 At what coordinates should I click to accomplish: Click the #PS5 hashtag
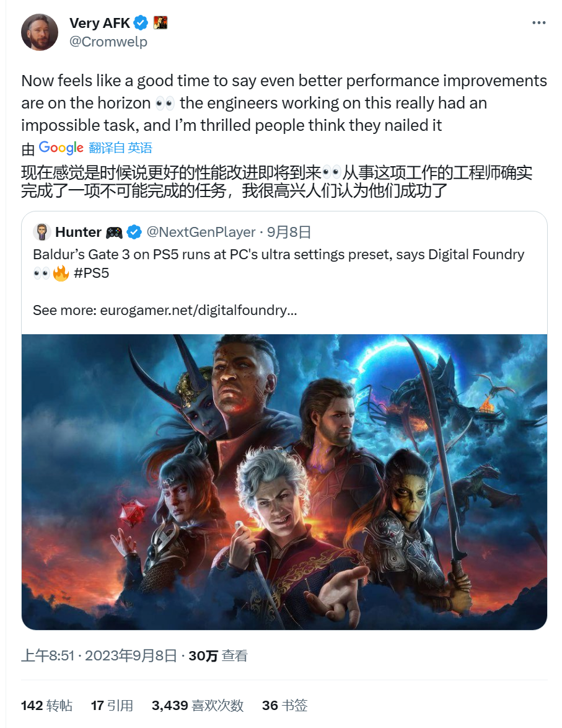pyautogui.click(x=91, y=273)
